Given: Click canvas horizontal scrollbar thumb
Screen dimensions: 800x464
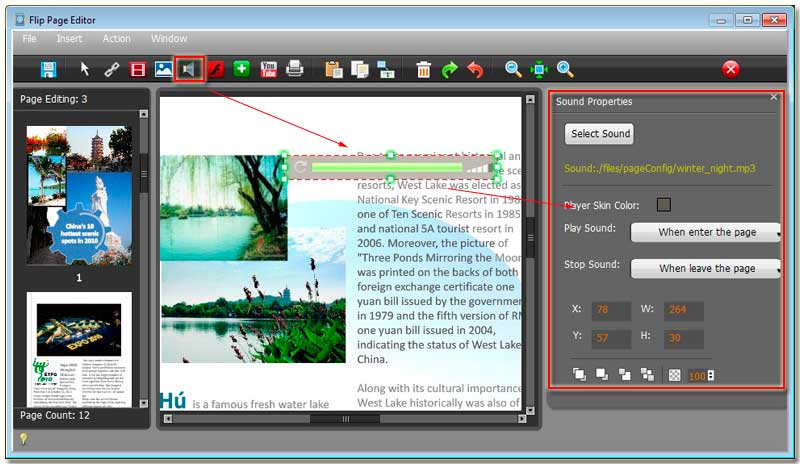Looking at the screenshot, I should tap(345, 419).
